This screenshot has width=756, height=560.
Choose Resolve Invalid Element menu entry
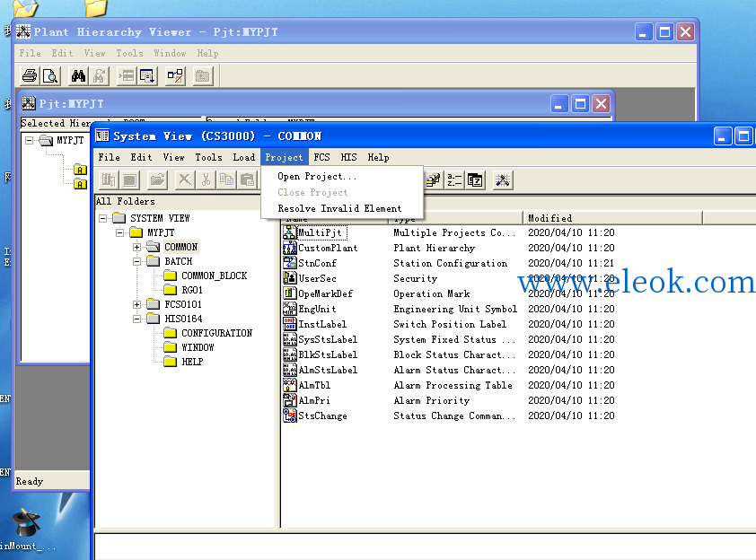click(x=339, y=208)
